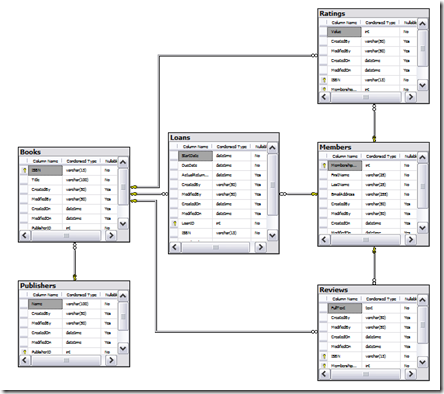Click scroll-right arrow in Loans table
Viewport: 444px width, 394px height.
(261, 247)
